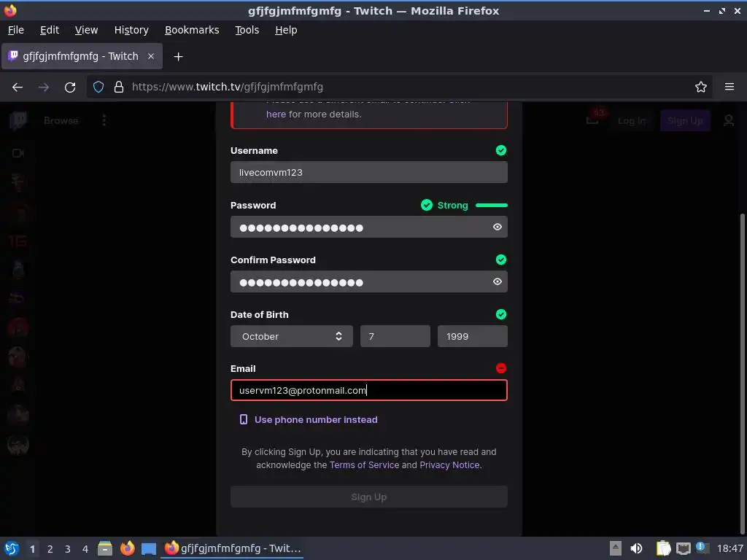Click the 'here' link for more details
The width and height of the screenshot is (747, 560).
[276, 114]
